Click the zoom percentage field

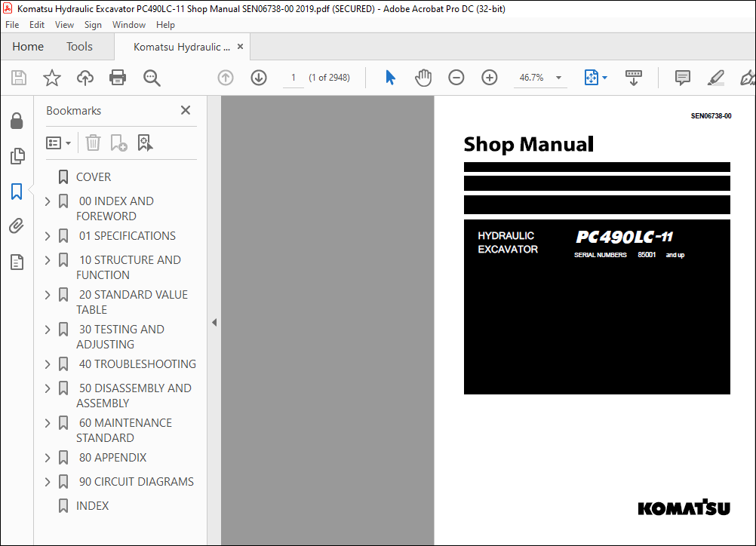tap(532, 78)
